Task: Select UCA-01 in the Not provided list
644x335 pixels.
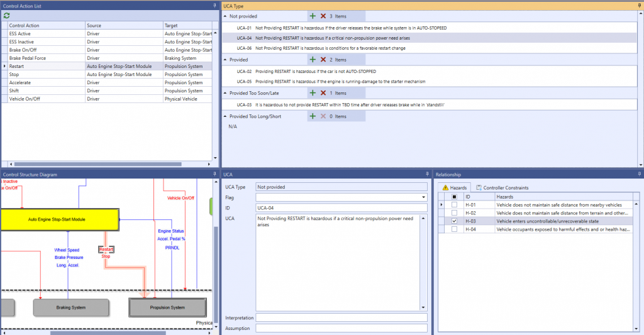Action: point(430,28)
